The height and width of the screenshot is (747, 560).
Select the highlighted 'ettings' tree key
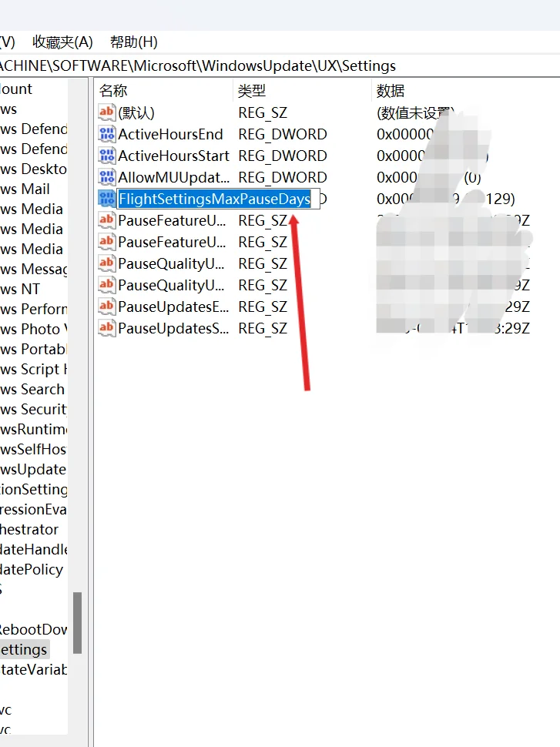click(24, 649)
